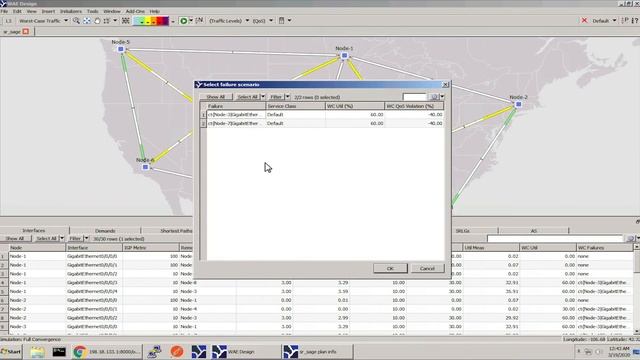This screenshot has height=360, width=640.
Task: Click Show All in the dialog
Action: click(x=216, y=97)
